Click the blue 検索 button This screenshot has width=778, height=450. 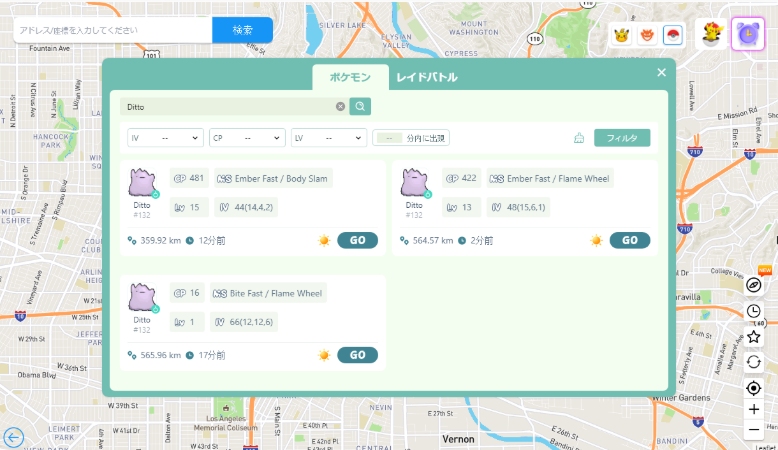coord(243,30)
